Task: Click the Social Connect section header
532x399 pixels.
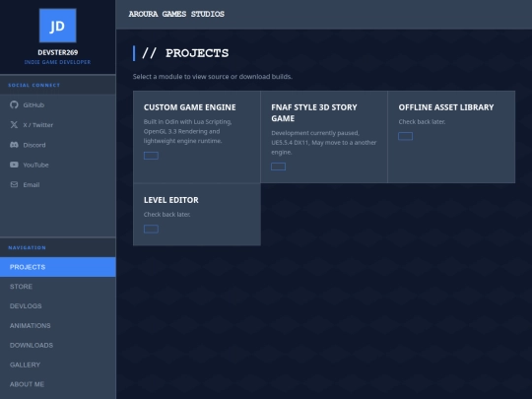Action: pos(33,85)
